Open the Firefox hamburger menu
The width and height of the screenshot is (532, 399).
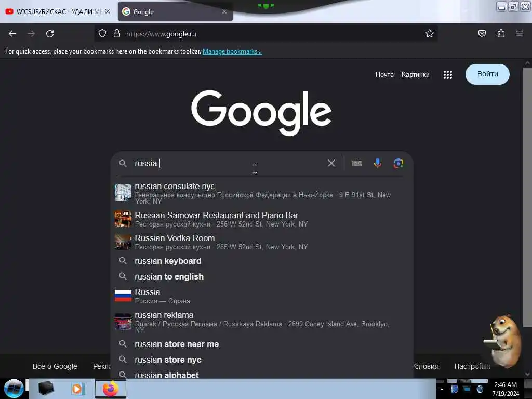click(x=520, y=33)
